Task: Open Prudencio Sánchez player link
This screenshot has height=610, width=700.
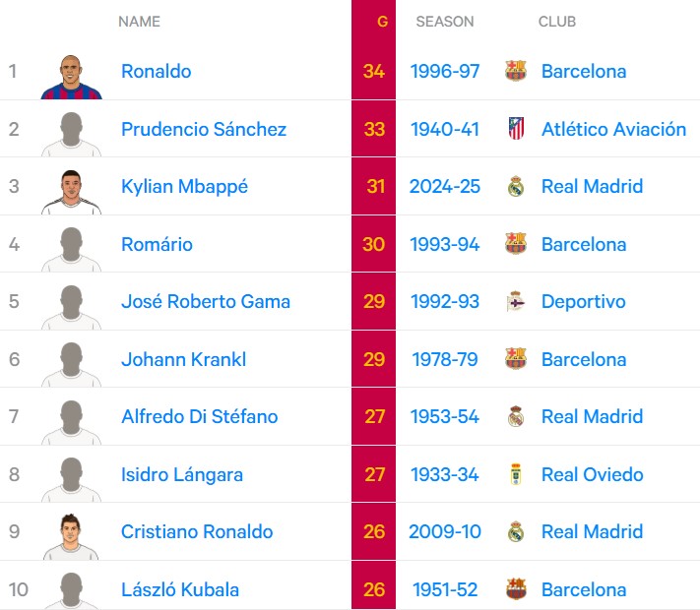Action: tap(204, 129)
